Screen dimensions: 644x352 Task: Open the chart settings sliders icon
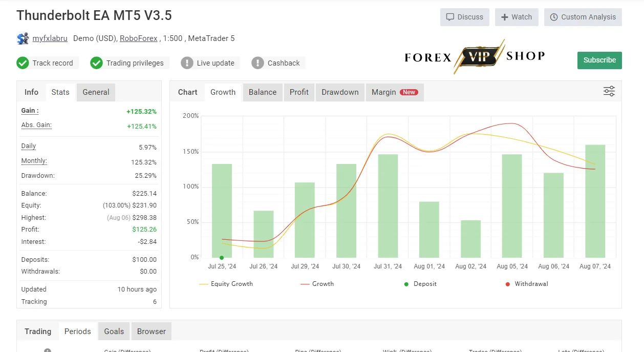pos(609,92)
